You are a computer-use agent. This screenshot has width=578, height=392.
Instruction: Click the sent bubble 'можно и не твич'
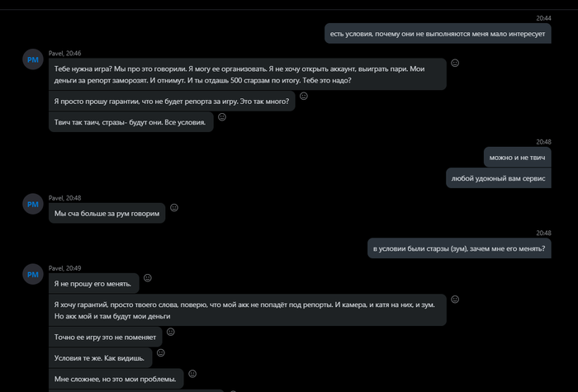pos(517,158)
